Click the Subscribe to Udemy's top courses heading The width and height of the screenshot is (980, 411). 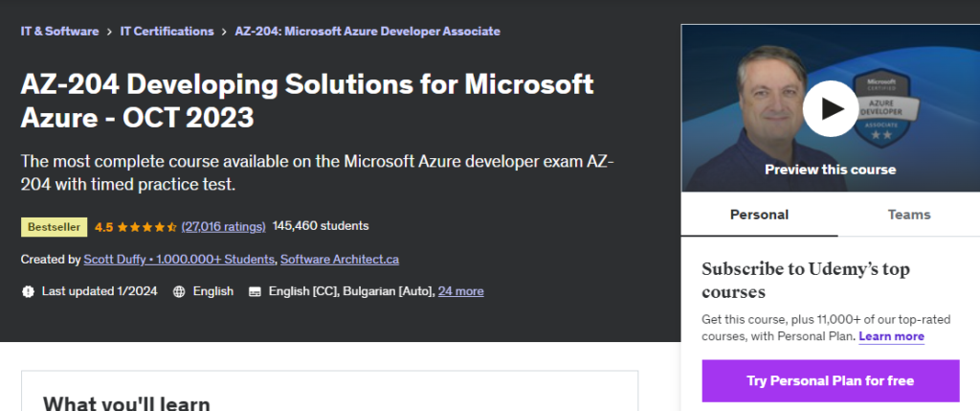(x=806, y=281)
